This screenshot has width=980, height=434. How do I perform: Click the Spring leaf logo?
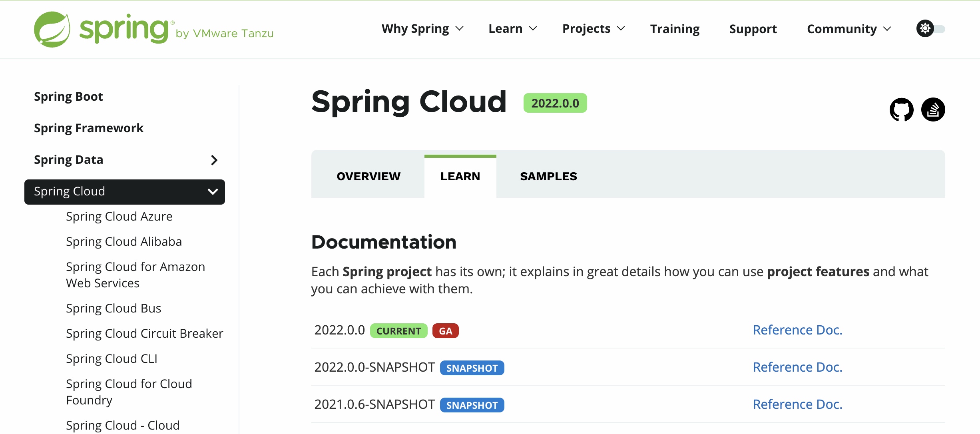click(52, 29)
